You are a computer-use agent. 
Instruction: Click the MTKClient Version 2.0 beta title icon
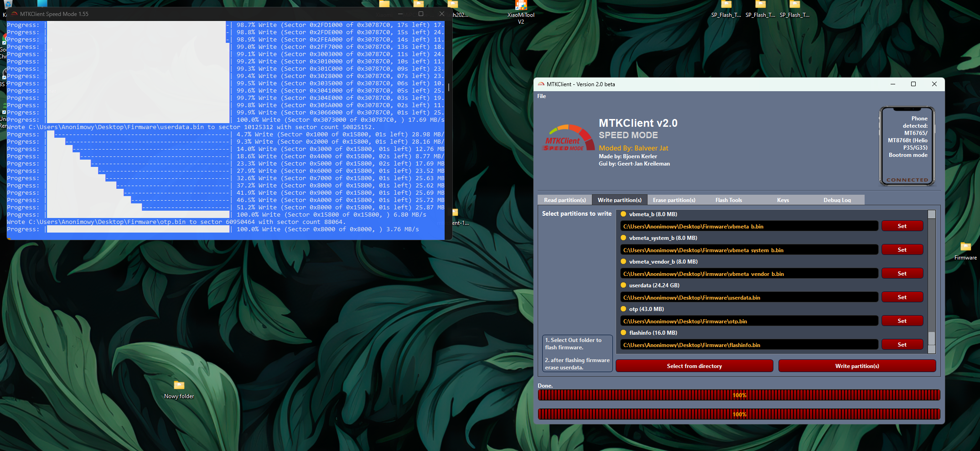point(541,84)
